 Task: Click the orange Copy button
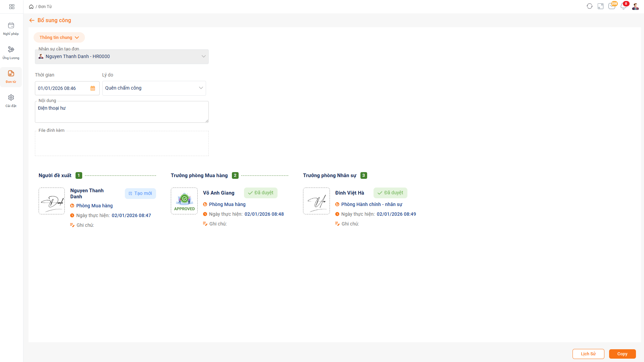click(622, 354)
